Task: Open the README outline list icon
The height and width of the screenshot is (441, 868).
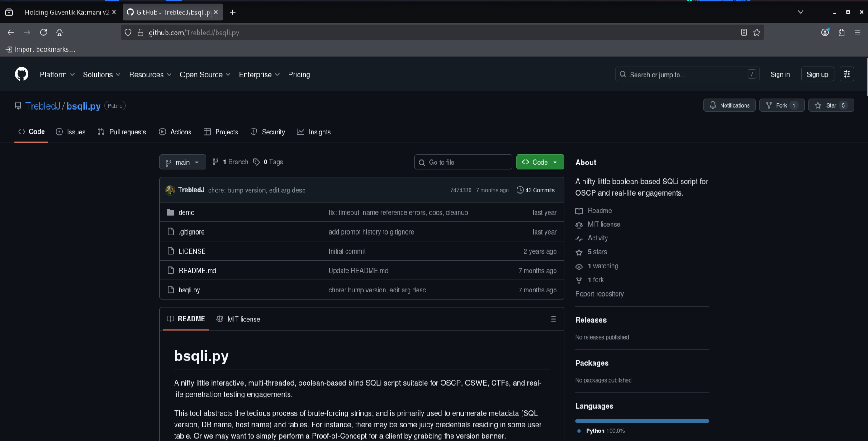Action: pos(552,319)
